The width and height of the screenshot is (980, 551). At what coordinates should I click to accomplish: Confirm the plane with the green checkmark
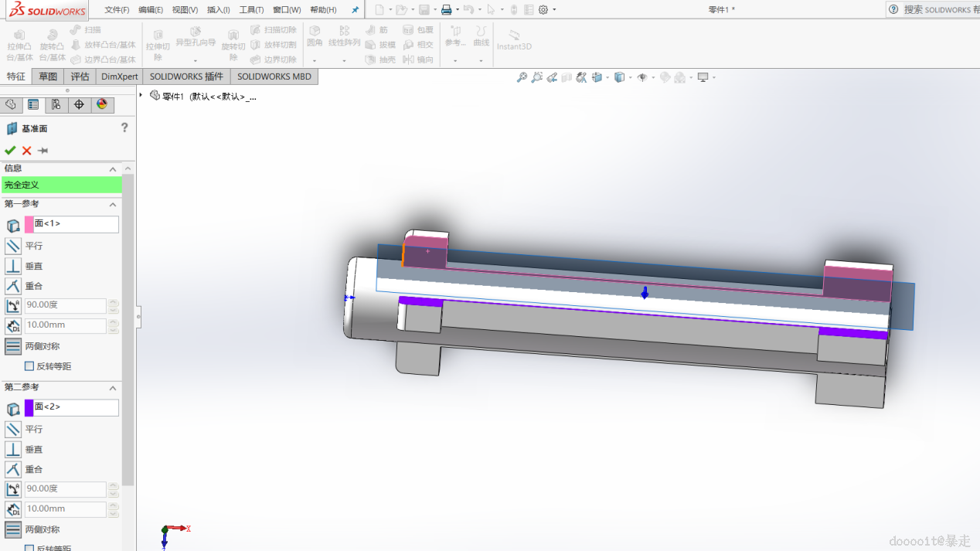[10, 151]
